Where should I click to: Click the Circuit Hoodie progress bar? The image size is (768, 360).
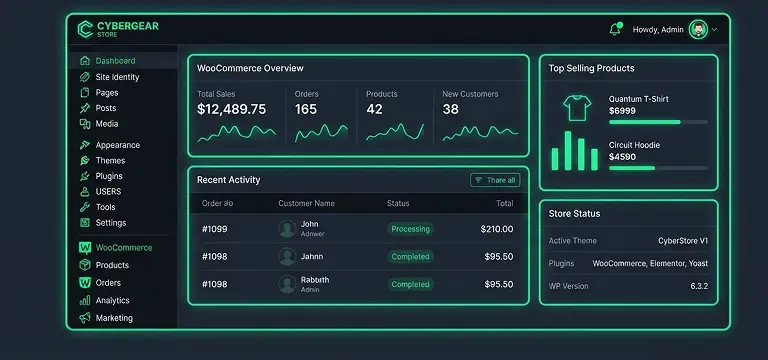tap(658, 168)
